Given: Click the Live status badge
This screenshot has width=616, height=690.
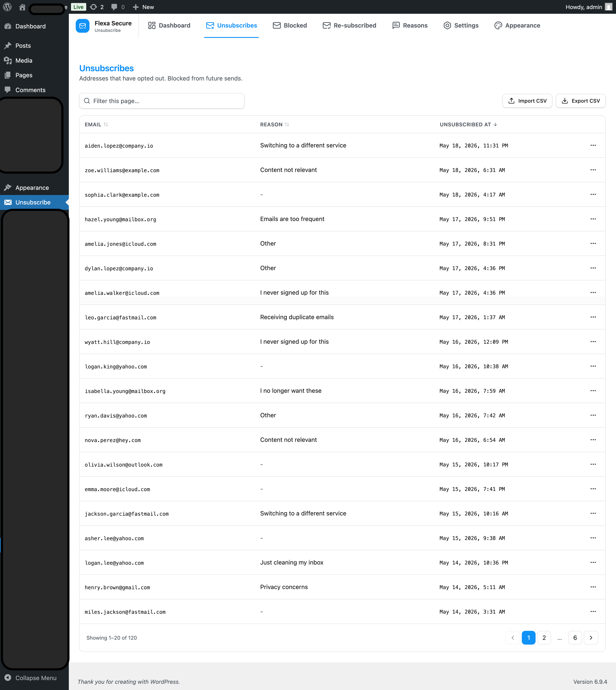Looking at the screenshot, I should pyautogui.click(x=78, y=7).
